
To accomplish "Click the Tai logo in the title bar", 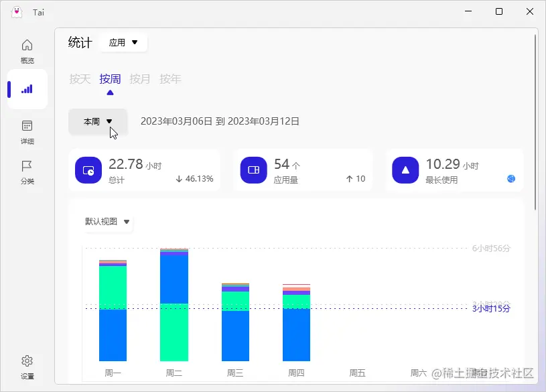I will (x=15, y=11).
